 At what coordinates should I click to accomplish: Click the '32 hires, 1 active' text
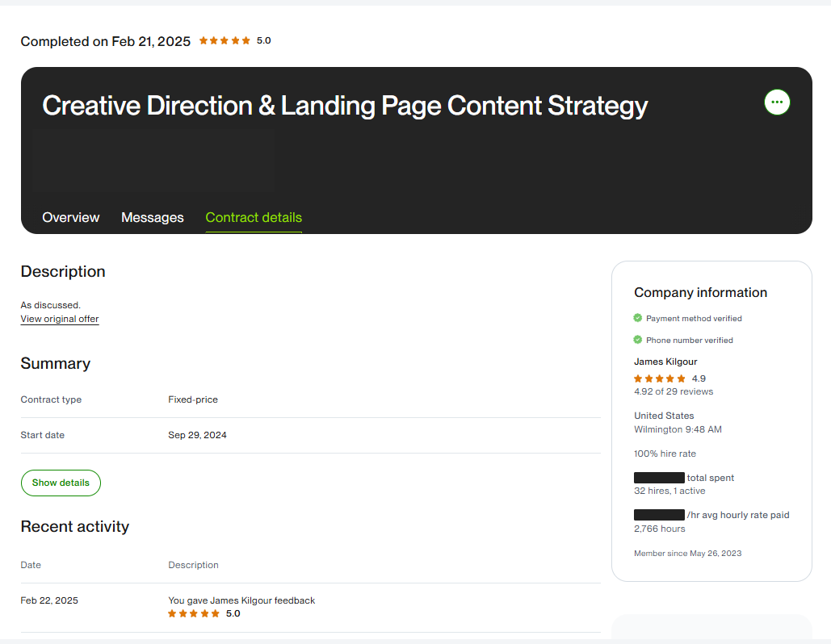669,491
